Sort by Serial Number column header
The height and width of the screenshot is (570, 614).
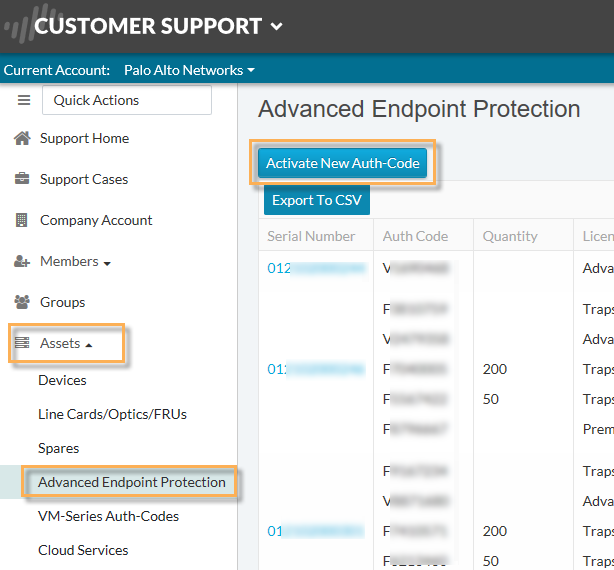click(311, 237)
